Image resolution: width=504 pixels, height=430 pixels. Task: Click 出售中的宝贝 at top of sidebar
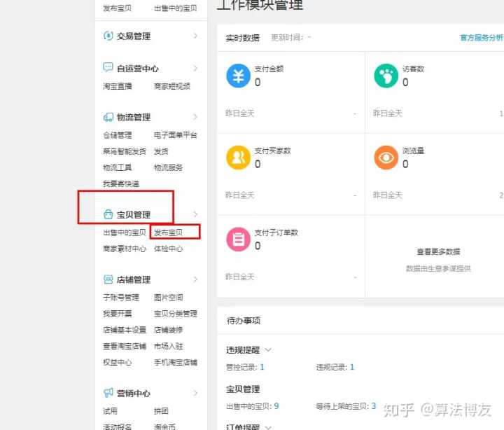point(176,8)
